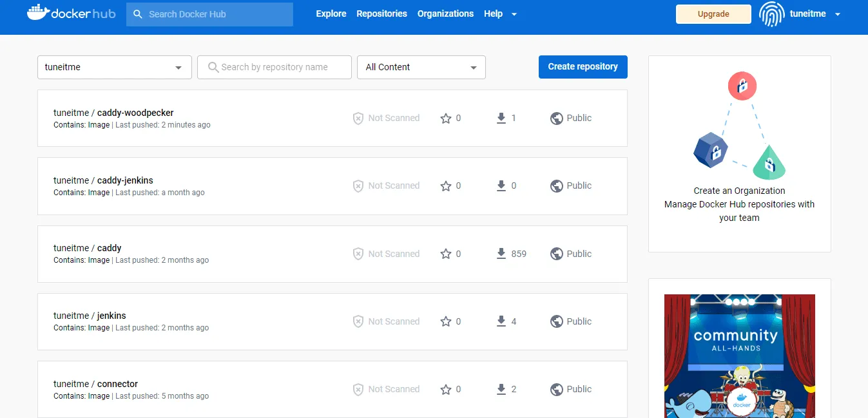Click the star icon on caddy-woodpecker row
Viewport: 868px width, 418px height.
coord(445,119)
